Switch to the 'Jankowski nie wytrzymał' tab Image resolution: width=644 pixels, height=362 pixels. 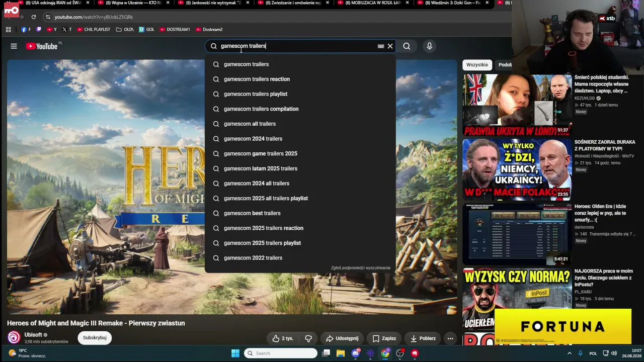(x=213, y=3)
